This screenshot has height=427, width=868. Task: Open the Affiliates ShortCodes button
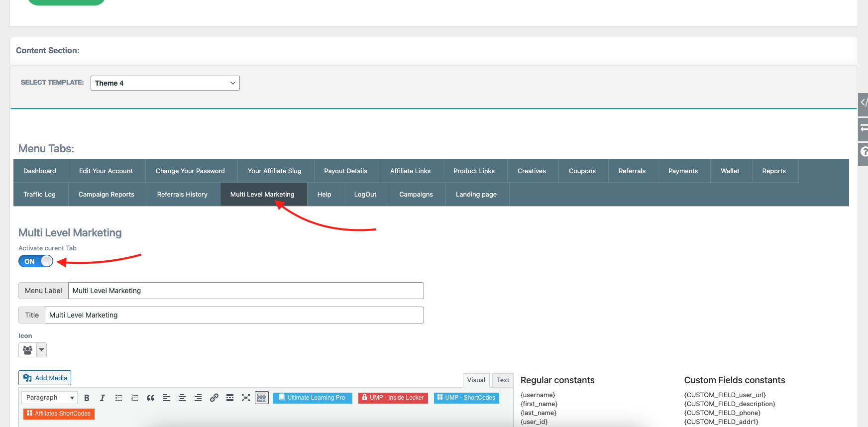(x=59, y=414)
